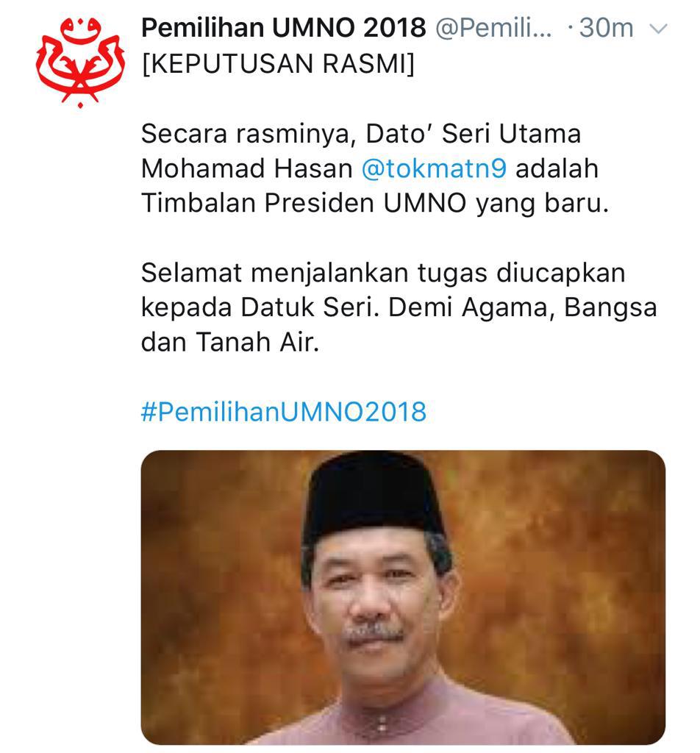Click the 'Selamat menjalankan tugas diucapkan' line

click(x=383, y=274)
